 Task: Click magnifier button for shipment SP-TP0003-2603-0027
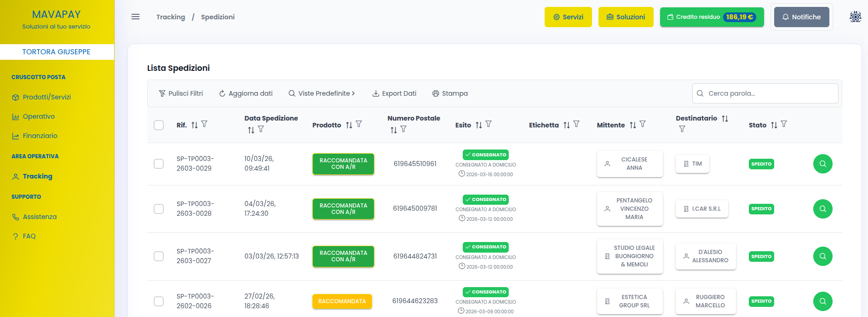[x=822, y=256]
